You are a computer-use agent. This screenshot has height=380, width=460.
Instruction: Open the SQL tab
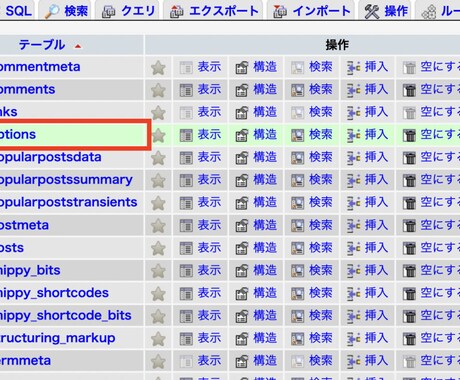18,11
